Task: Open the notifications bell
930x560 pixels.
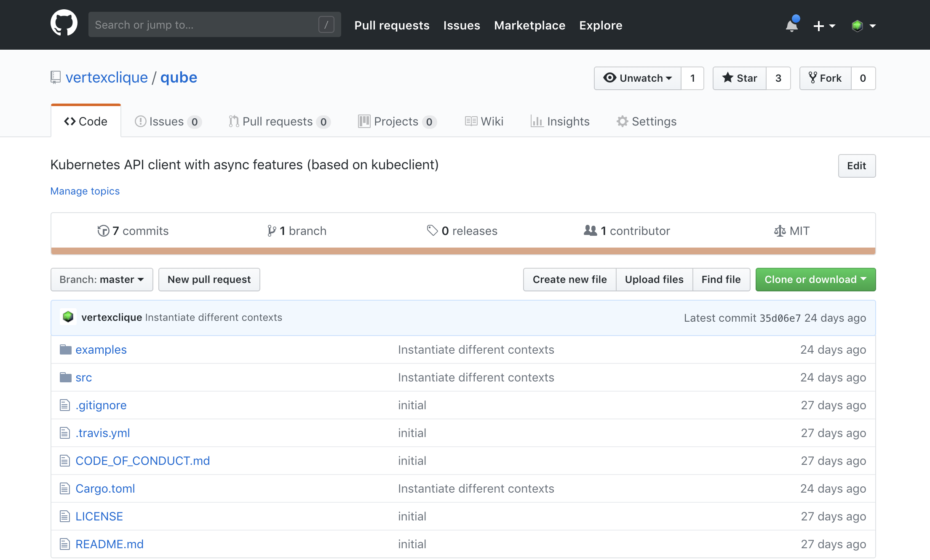Action: [x=792, y=26]
